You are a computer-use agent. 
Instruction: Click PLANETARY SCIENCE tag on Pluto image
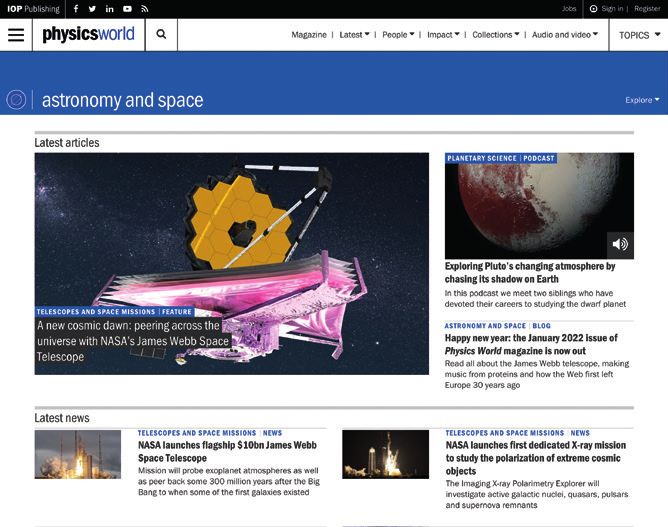pos(482,158)
